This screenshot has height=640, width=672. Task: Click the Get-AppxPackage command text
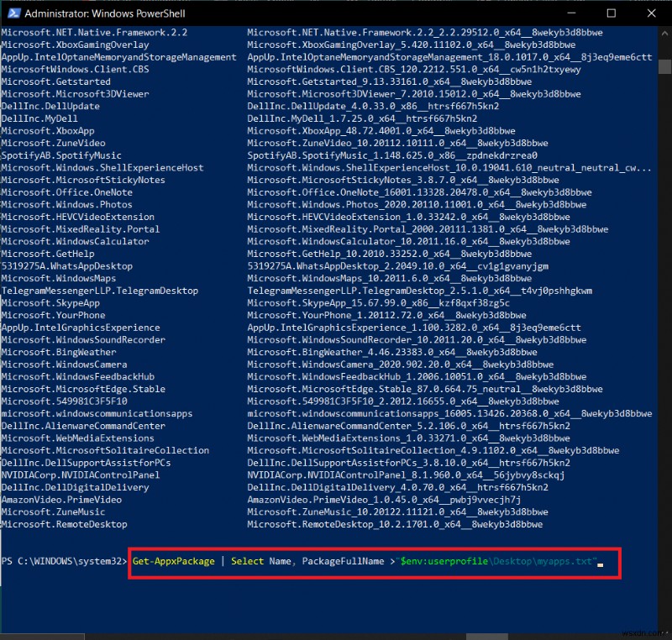click(174, 561)
